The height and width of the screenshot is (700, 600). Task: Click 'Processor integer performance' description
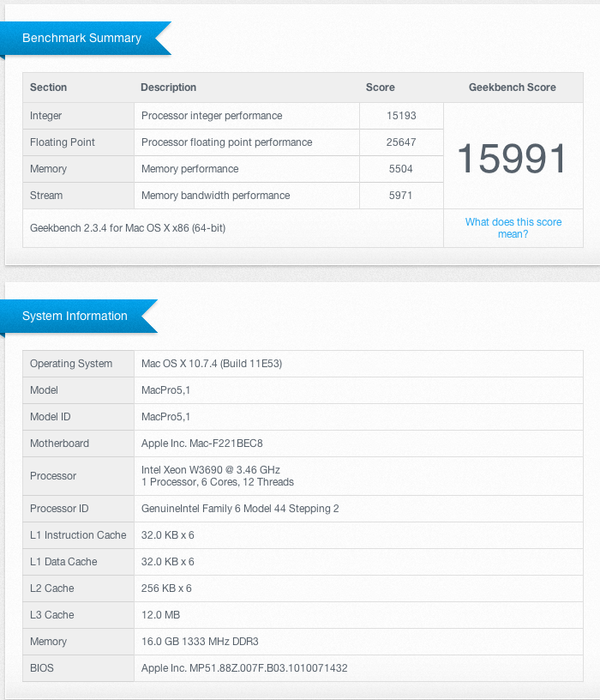212,116
